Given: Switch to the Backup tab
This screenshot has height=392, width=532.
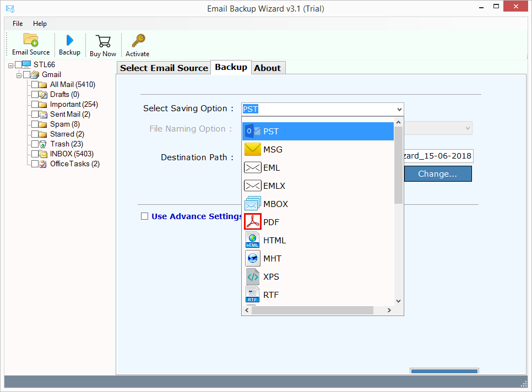Looking at the screenshot, I should click(x=231, y=67).
